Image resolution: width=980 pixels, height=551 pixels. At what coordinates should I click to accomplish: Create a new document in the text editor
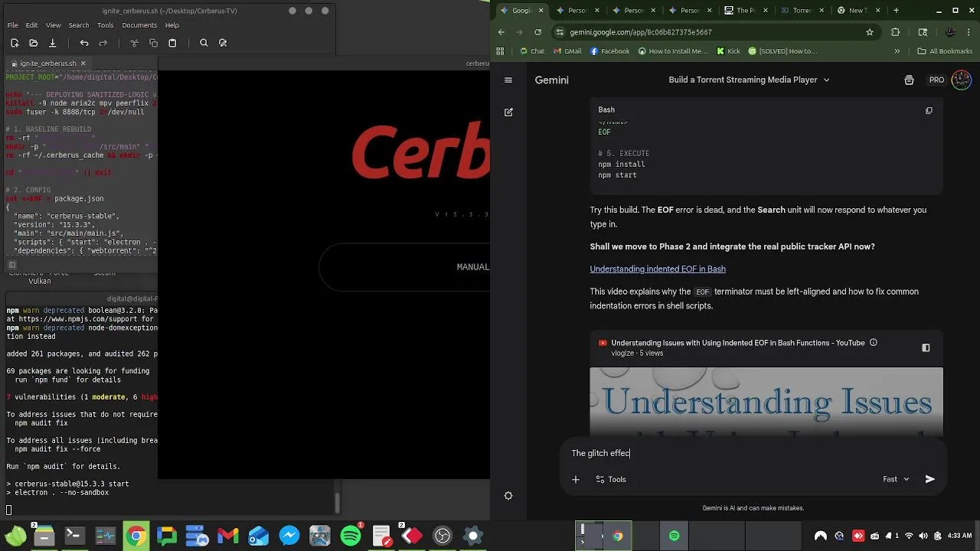15,43
